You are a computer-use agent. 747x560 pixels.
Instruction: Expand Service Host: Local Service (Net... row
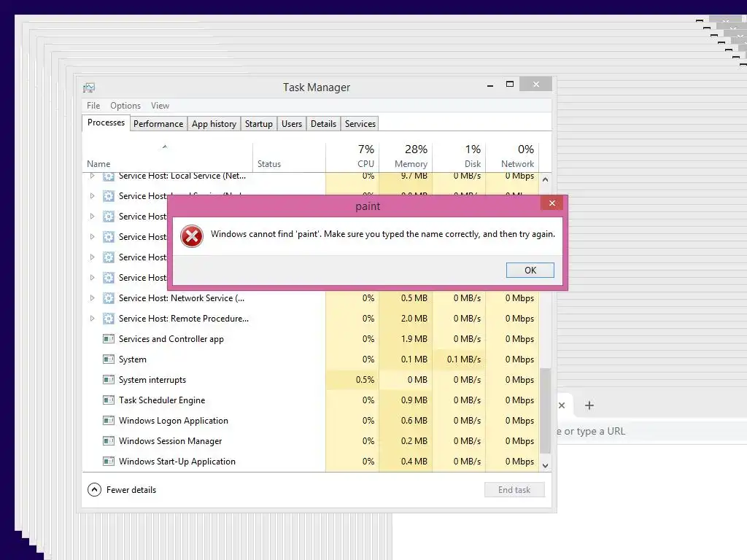93,176
